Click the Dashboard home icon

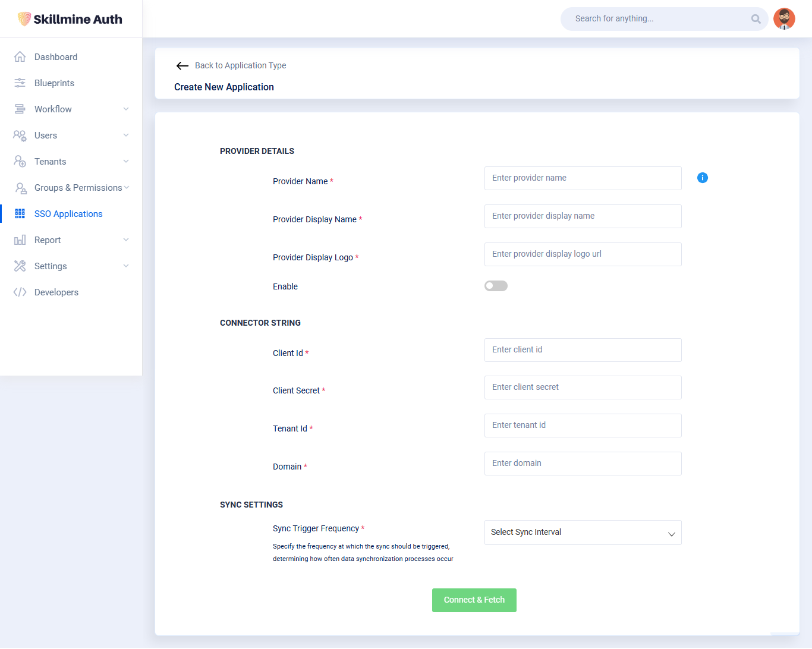tap(20, 57)
